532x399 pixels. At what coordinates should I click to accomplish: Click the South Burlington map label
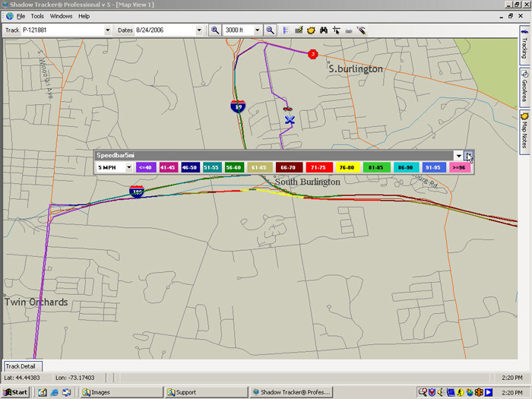click(x=307, y=182)
